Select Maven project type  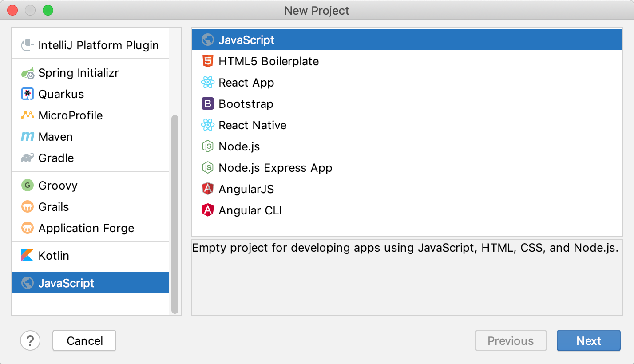(x=90, y=137)
